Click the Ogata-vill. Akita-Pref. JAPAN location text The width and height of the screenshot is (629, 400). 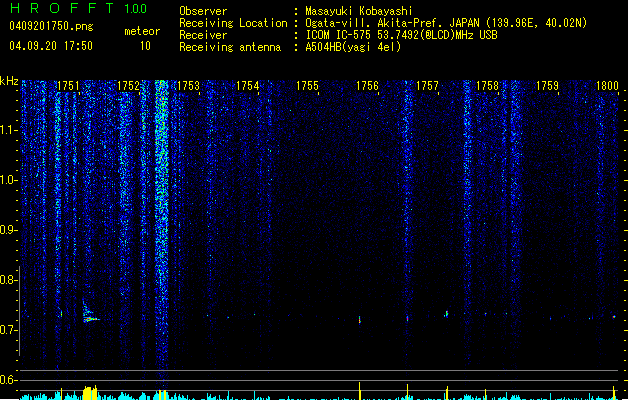(x=446, y=23)
